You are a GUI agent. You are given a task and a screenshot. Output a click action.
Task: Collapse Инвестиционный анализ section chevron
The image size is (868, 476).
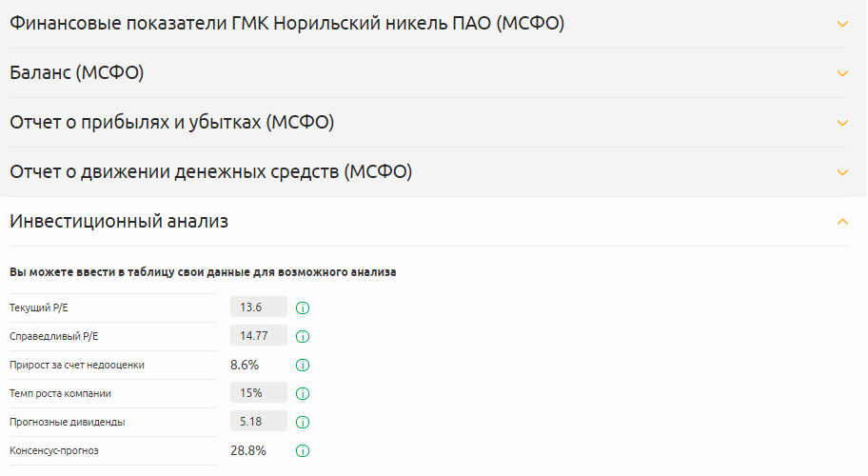(x=841, y=222)
